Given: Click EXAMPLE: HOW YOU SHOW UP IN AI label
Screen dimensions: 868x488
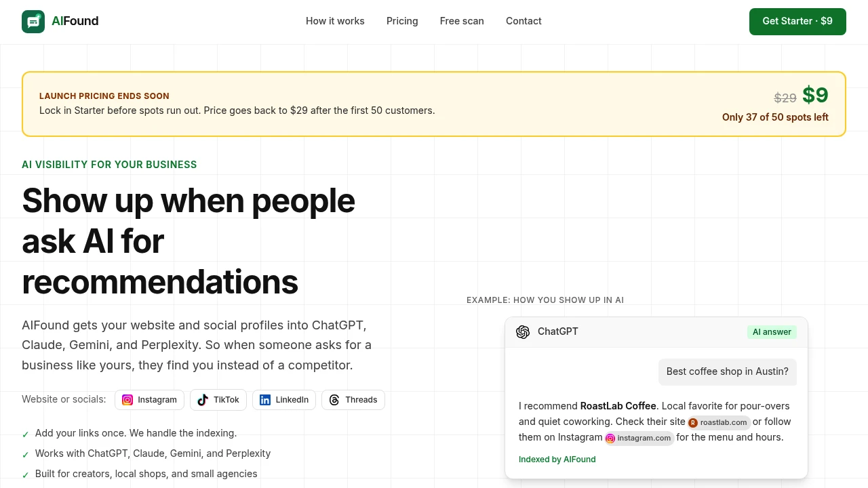Looking at the screenshot, I should coord(545,300).
